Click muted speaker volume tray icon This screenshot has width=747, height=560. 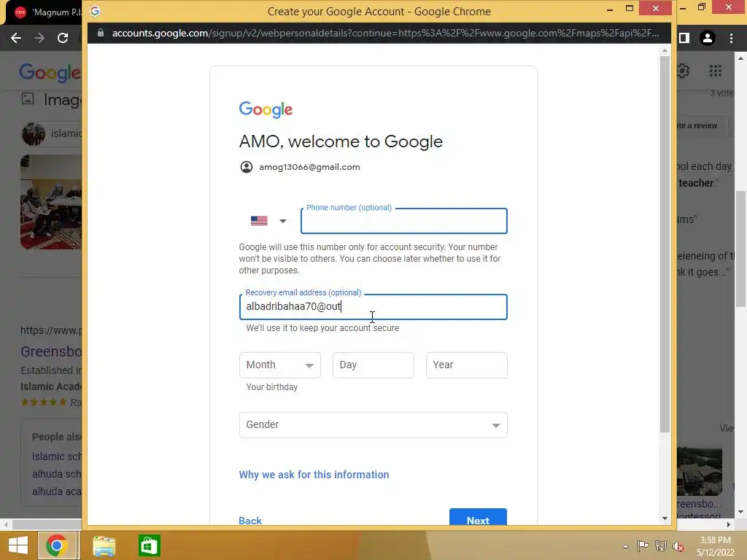tap(678, 546)
